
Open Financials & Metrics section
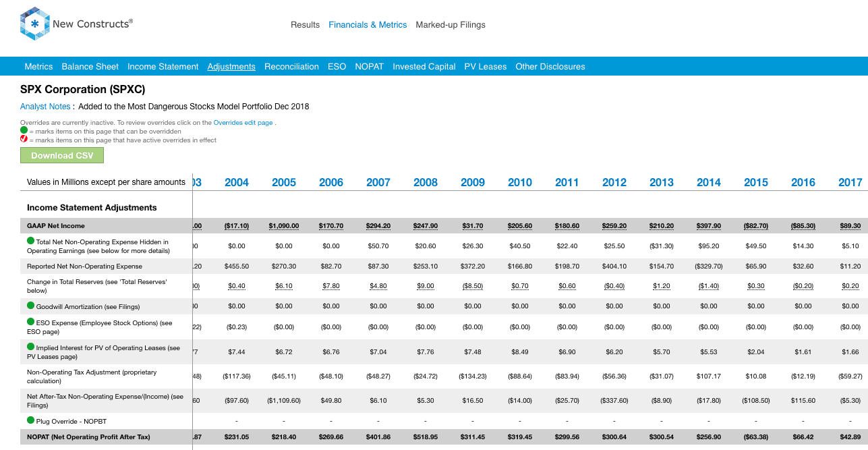(x=368, y=24)
